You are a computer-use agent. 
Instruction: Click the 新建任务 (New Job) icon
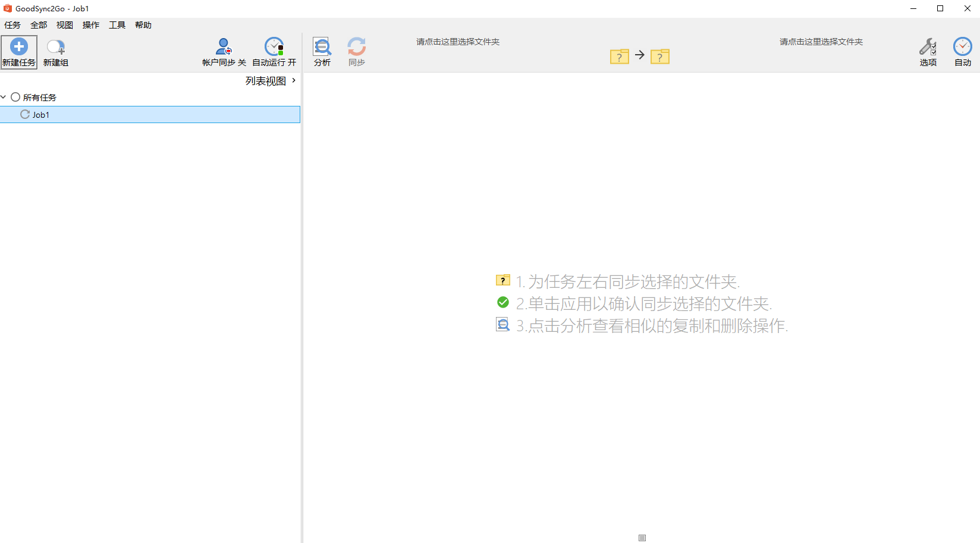coord(19,46)
